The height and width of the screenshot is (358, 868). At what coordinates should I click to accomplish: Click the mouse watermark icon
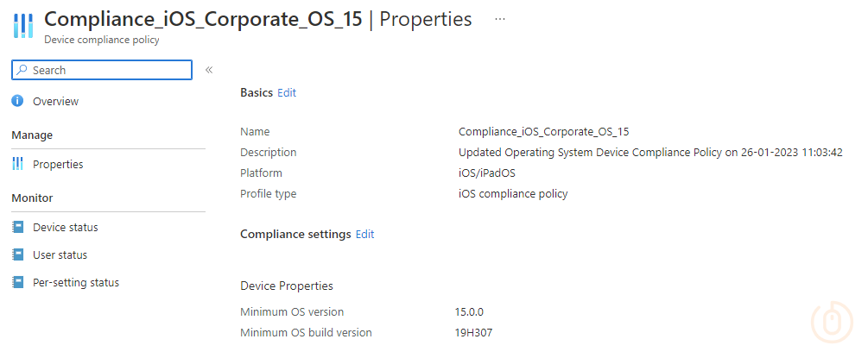pyautogui.click(x=831, y=323)
